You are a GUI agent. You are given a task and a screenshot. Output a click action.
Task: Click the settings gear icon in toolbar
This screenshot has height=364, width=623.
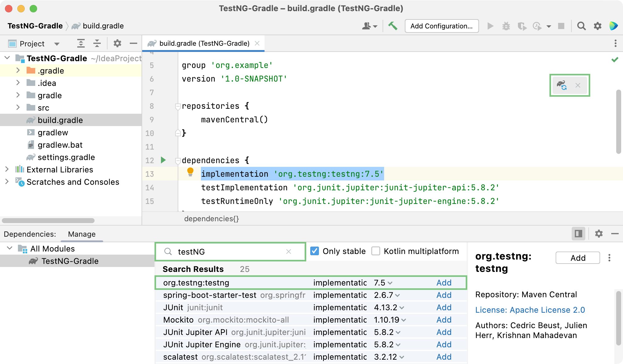click(x=598, y=26)
